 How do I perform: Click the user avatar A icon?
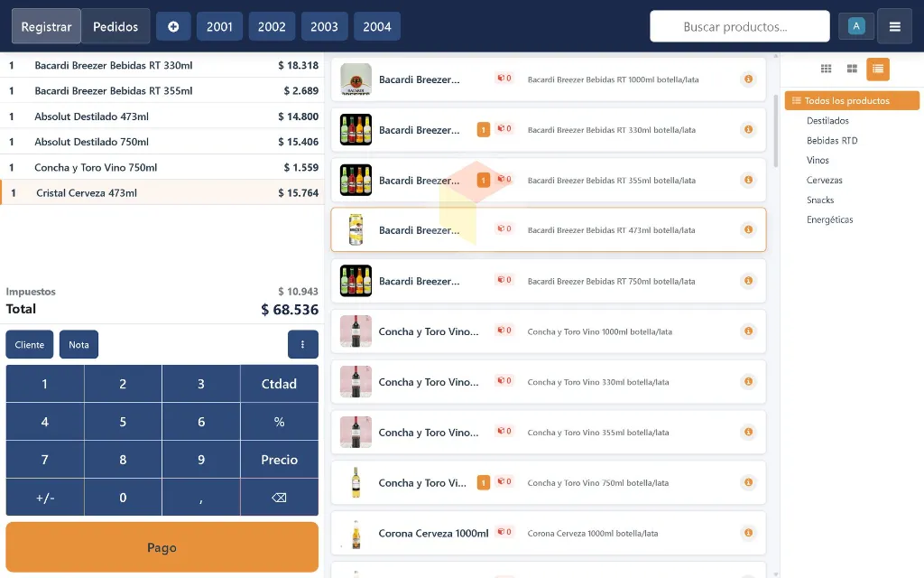pos(856,26)
